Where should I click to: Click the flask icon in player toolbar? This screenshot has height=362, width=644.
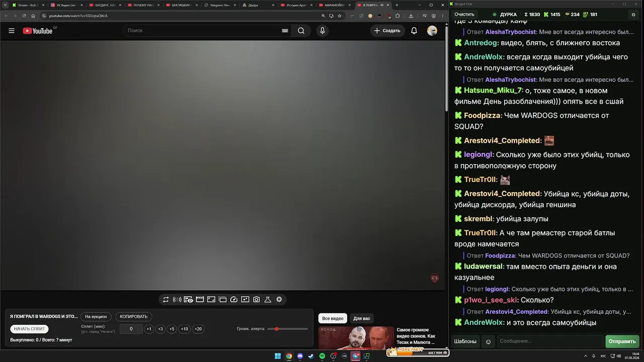(268, 300)
